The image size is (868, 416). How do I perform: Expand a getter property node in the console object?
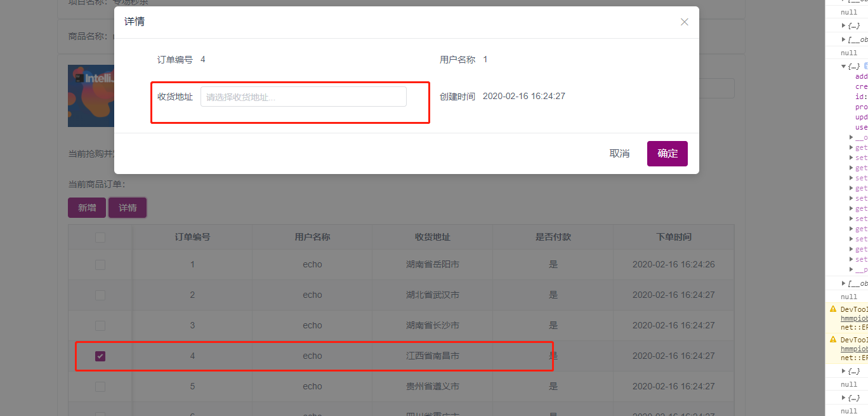(x=851, y=147)
